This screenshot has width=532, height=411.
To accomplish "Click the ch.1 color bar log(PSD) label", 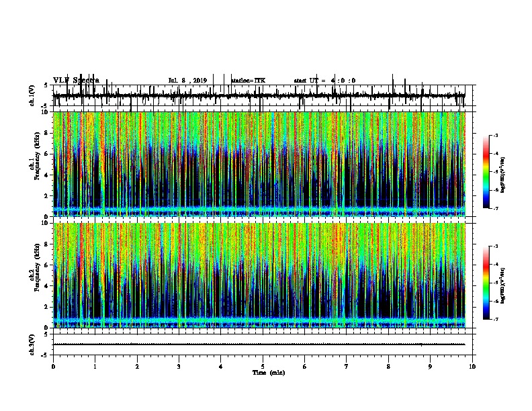I will (502, 175).
